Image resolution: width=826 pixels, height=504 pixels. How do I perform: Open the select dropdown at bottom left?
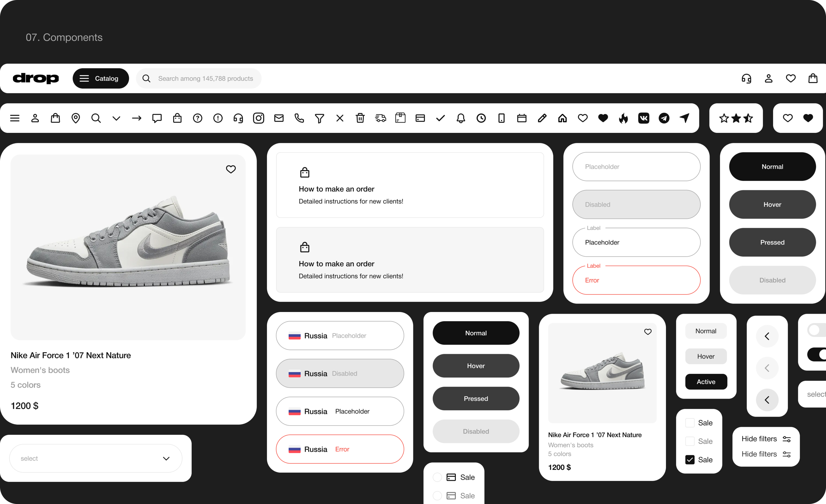point(96,458)
